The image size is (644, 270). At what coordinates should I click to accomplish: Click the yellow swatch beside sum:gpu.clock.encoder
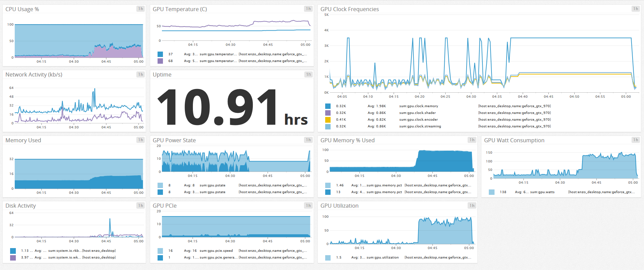point(328,120)
